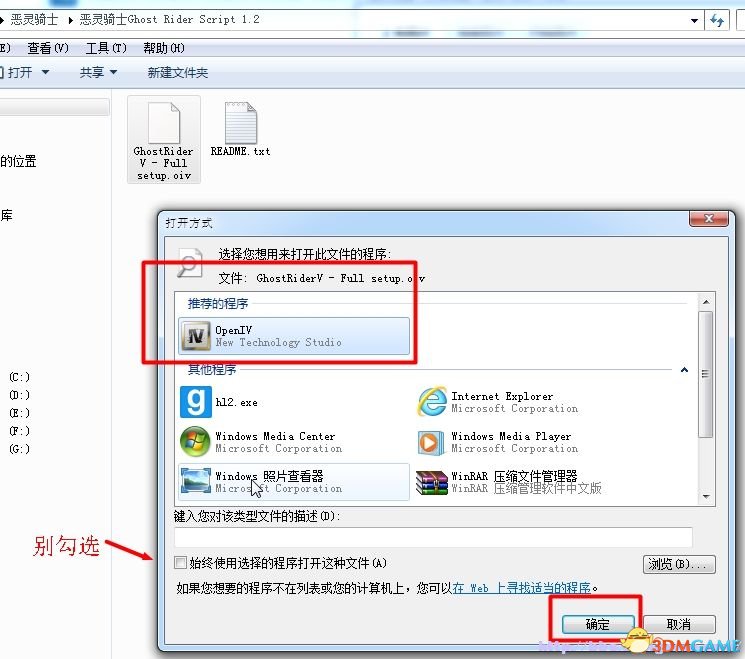
Task: Select Internet Explorer program icon
Action: [x=432, y=402]
